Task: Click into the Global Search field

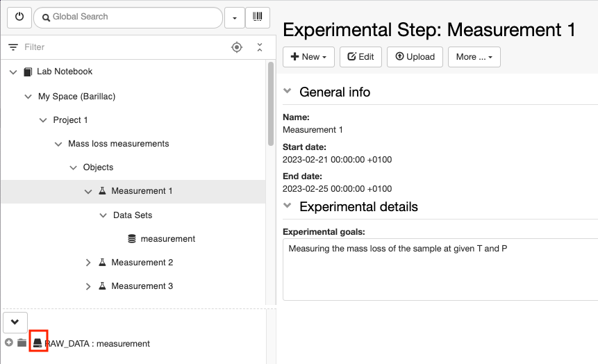Action: [x=128, y=17]
